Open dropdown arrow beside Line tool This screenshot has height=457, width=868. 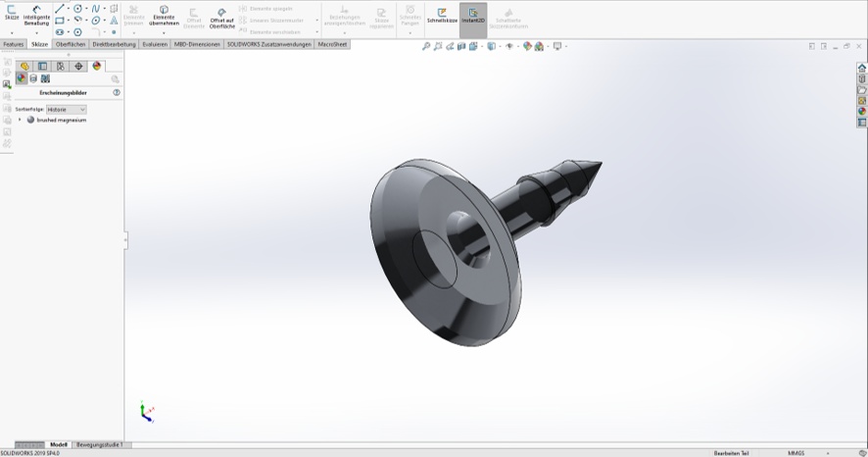[x=69, y=8]
